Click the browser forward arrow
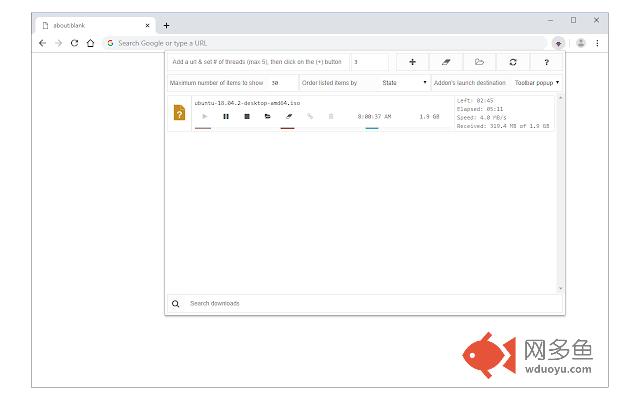640x400 pixels. (x=58, y=43)
